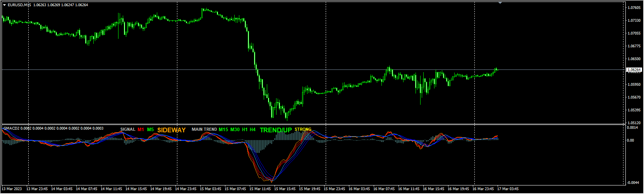Click price scale value 1.06500
The image size is (644, 194).
634,59
